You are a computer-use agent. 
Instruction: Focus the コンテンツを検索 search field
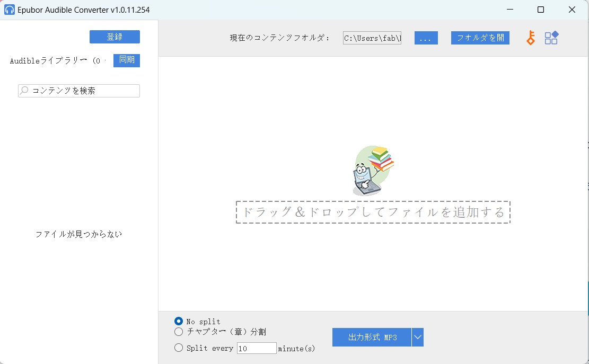click(79, 91)
